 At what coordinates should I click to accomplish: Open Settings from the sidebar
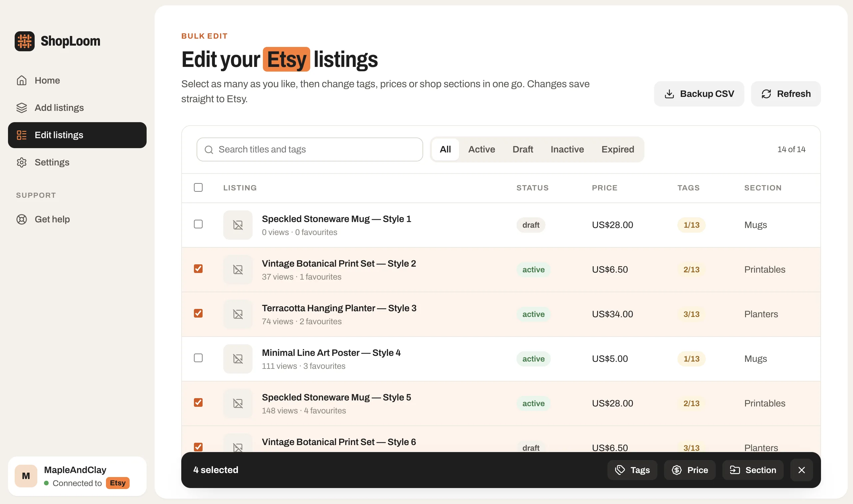pos(77,162)
